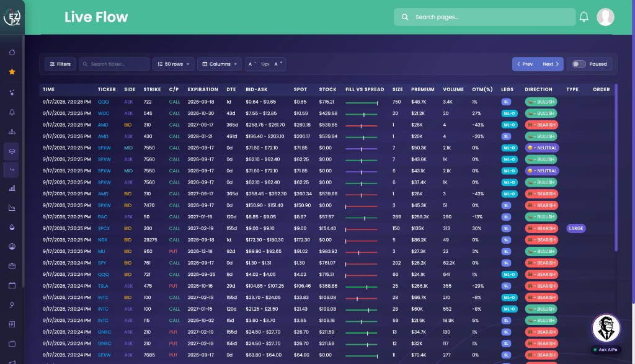635x364 pixels.
Task: Go to the Prev page
Action: (525, 64)
